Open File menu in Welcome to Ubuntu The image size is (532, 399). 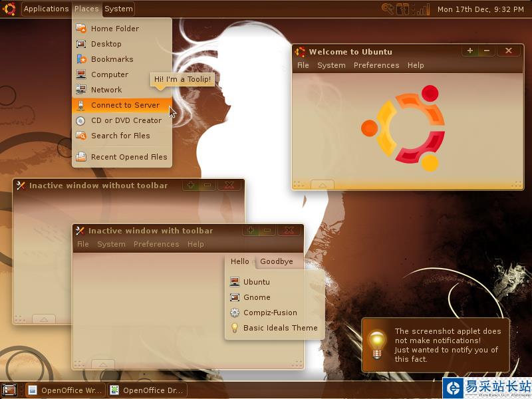point(303,65)
